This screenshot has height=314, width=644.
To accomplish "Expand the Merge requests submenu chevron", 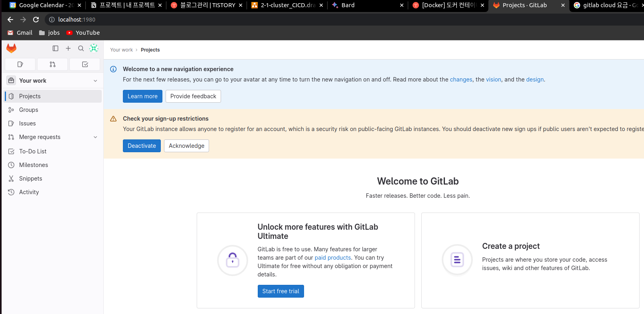I will 95,137.
